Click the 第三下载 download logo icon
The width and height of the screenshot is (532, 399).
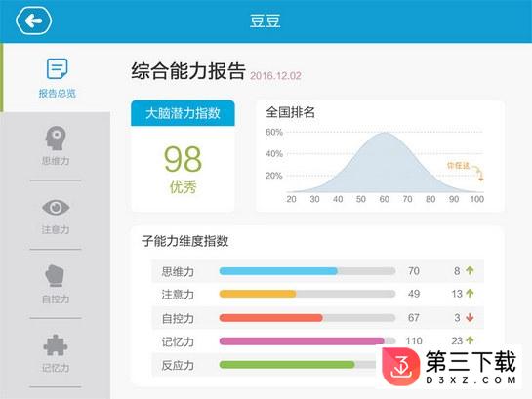400,367
